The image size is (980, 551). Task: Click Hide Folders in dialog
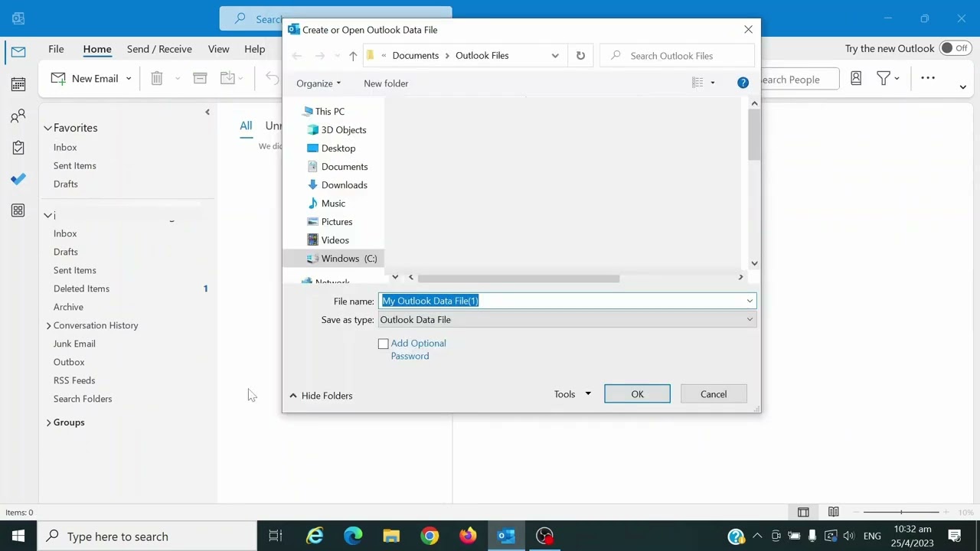point(321,396)
